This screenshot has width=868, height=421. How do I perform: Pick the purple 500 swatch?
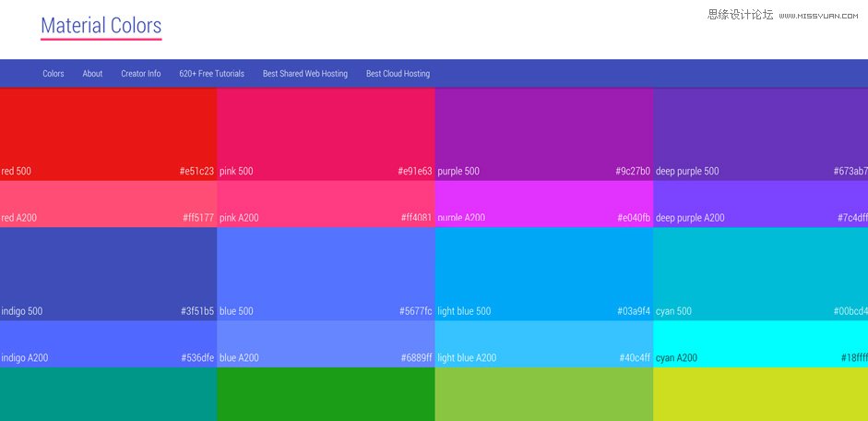[x=544, y=134]
